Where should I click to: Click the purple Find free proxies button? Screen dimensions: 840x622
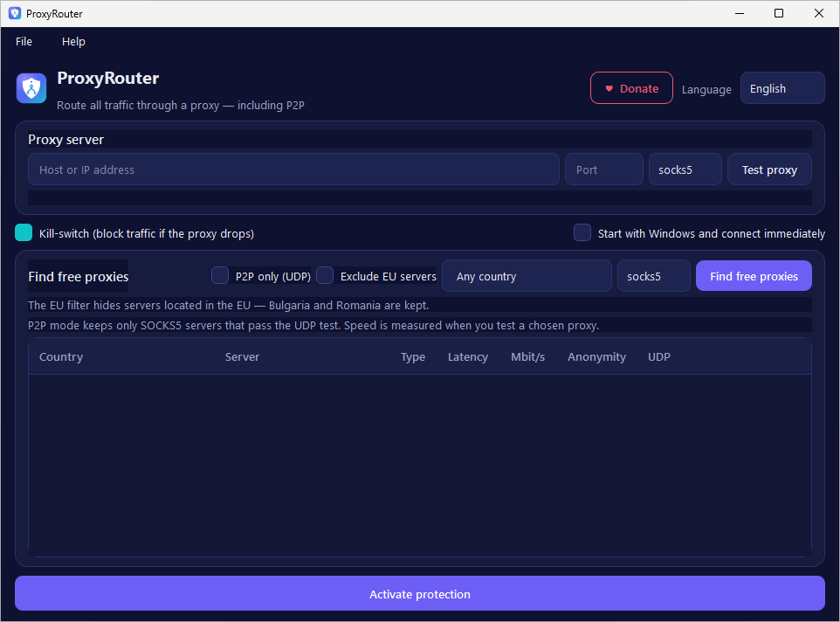point(754,276)
